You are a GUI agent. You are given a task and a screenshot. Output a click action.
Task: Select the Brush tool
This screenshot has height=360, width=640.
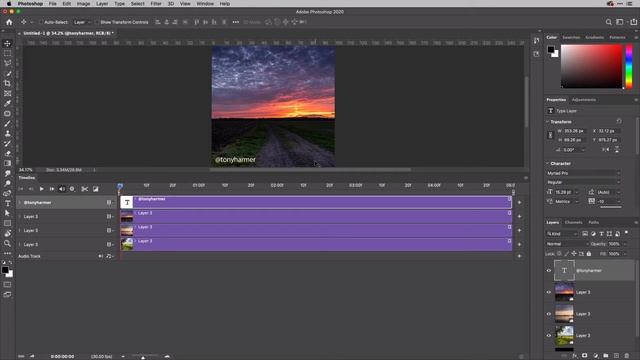click(x=7, y=123)
